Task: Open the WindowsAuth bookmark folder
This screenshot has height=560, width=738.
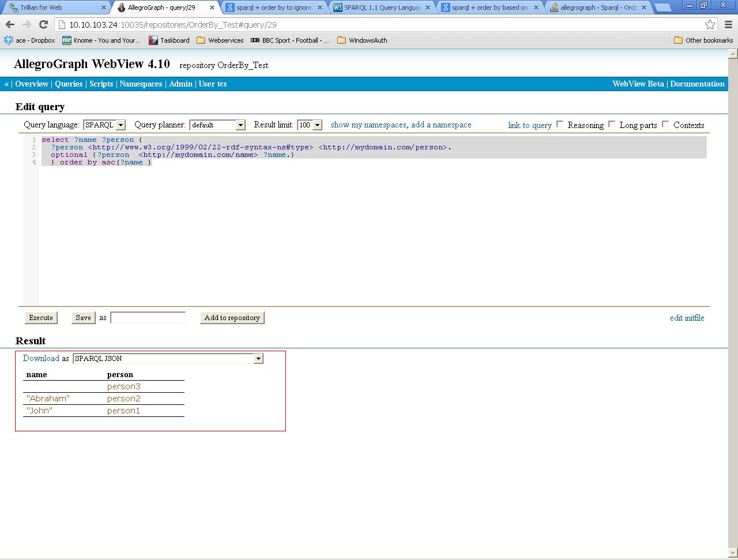Action: click(x=362, y=40)
